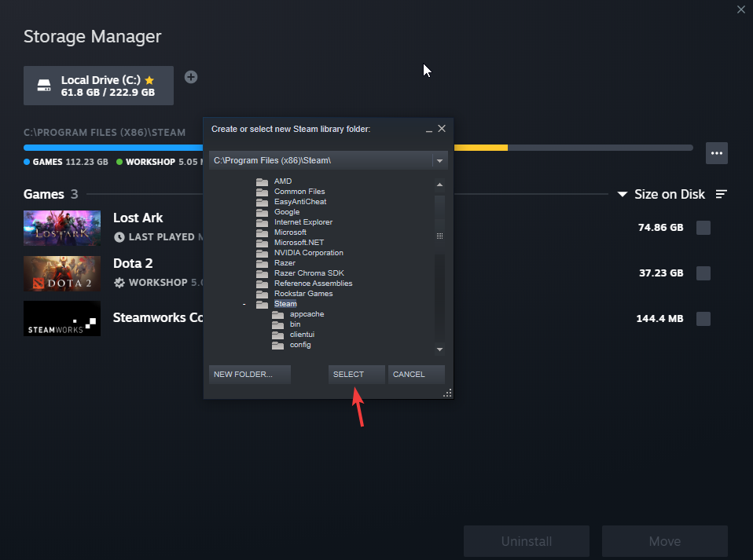This screenshot has height=560, width=753.
Task: Click the Move button
Action: pos(665,541)
